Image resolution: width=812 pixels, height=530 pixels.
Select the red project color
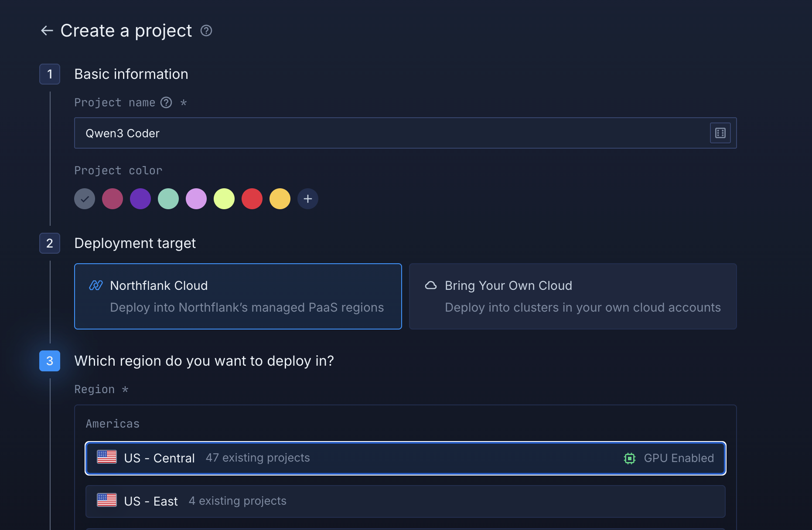[252, 199]
